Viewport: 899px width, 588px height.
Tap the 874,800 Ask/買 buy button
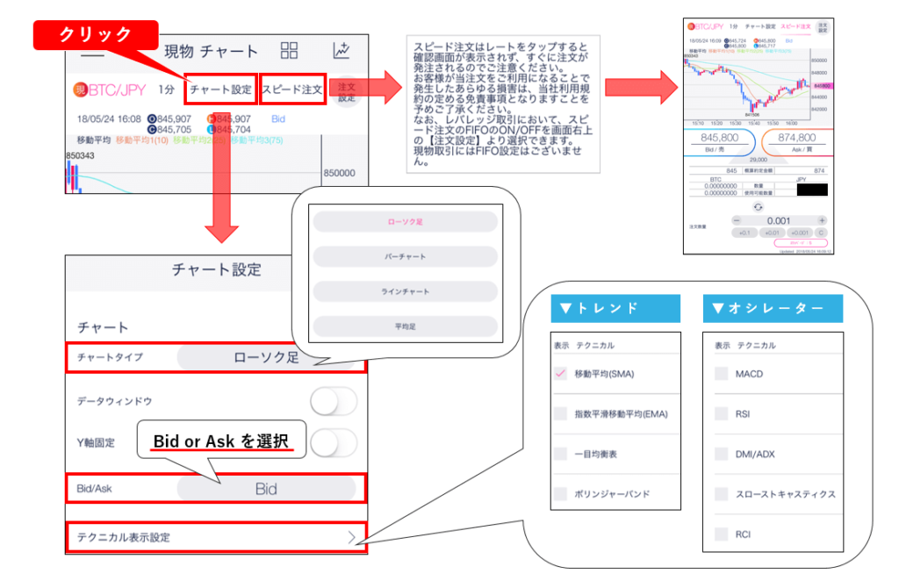click(x=795, y=140)
